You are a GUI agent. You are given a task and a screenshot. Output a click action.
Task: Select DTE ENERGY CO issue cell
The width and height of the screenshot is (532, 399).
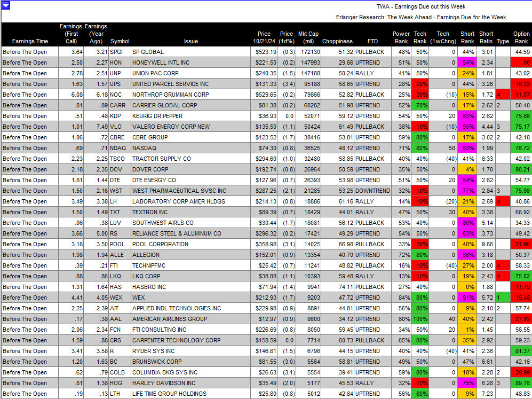tap(190, 181)
